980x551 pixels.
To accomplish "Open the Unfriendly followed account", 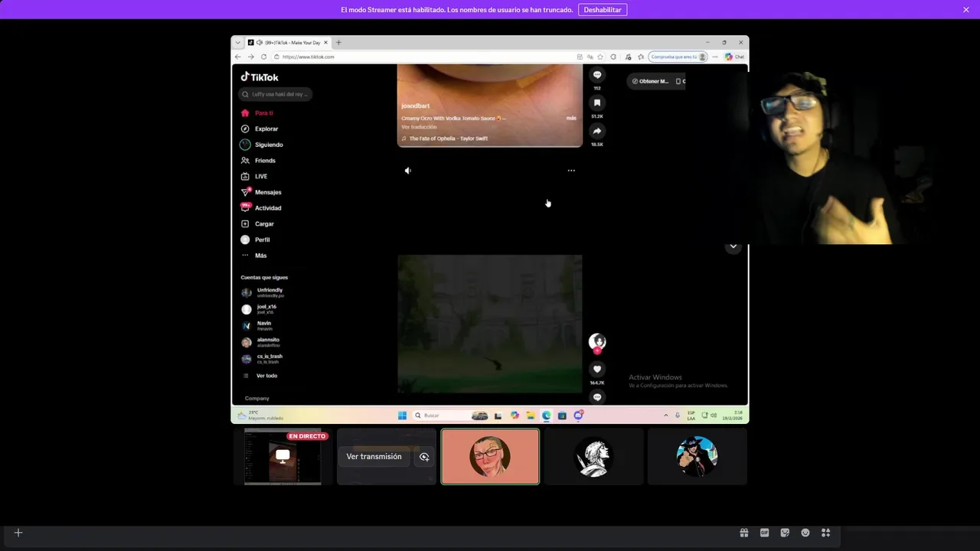I will point(263,292).
